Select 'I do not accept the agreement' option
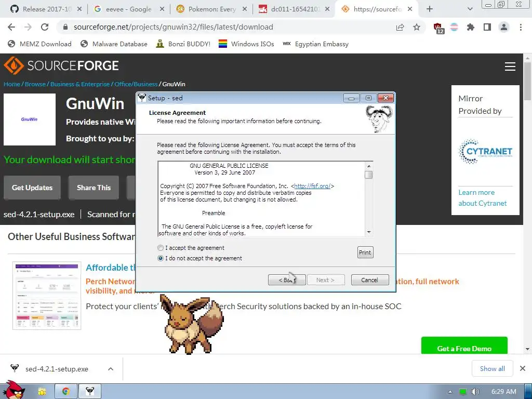 (x=161, y=258)
